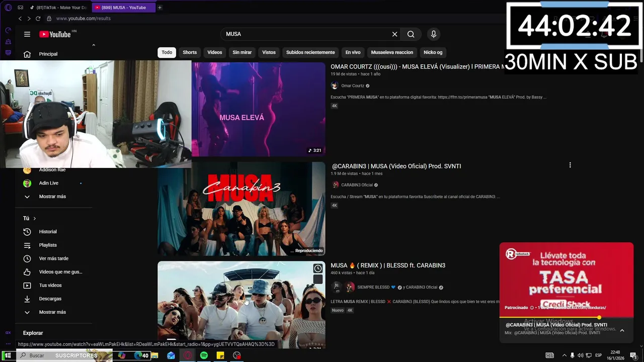Open @CARABIN3 MUSA Video Oficial title link
Image resolution: width=644 pixels, height=362 pixels.
pos(396,166)
